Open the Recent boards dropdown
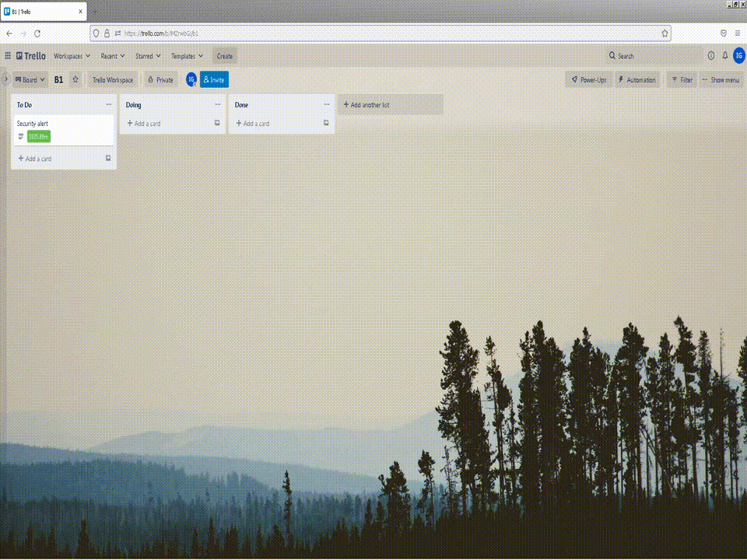Viewport: 747px width, 560px height. point(112,55)
